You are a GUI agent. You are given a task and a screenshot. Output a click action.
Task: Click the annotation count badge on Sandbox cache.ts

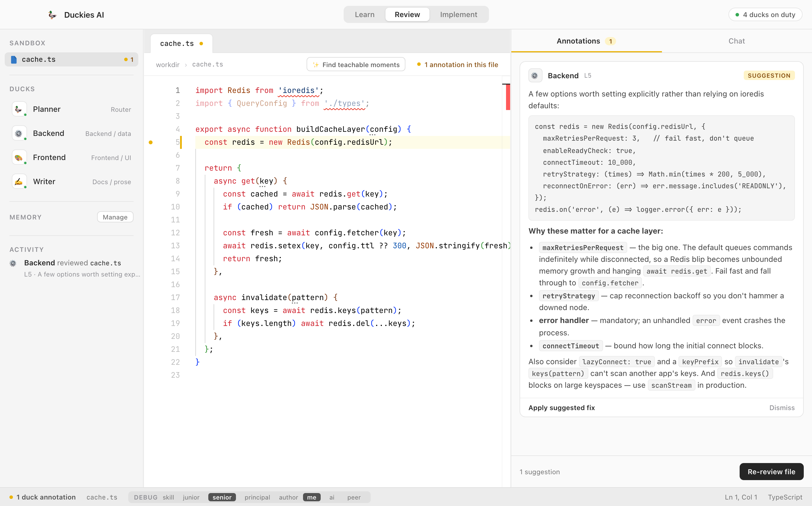pyautogui.click(x=129, y=59)
